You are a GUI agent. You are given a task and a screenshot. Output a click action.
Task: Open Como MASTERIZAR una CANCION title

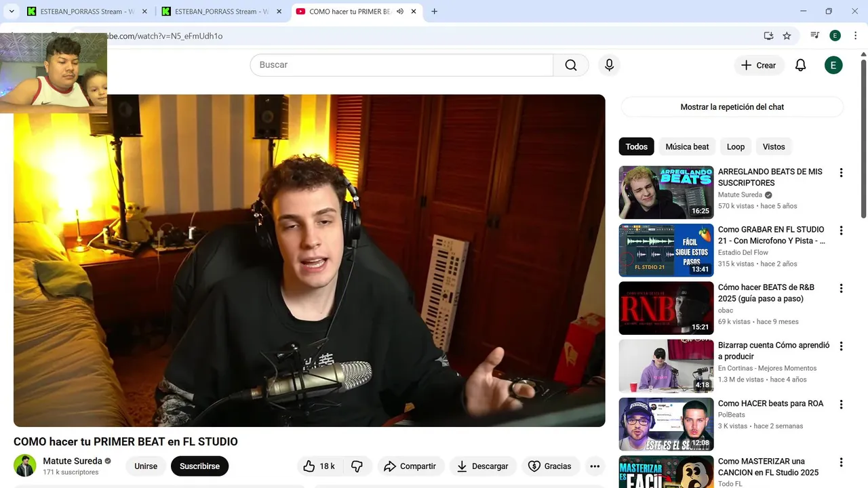pyautogui.click(x=768, y=467)
